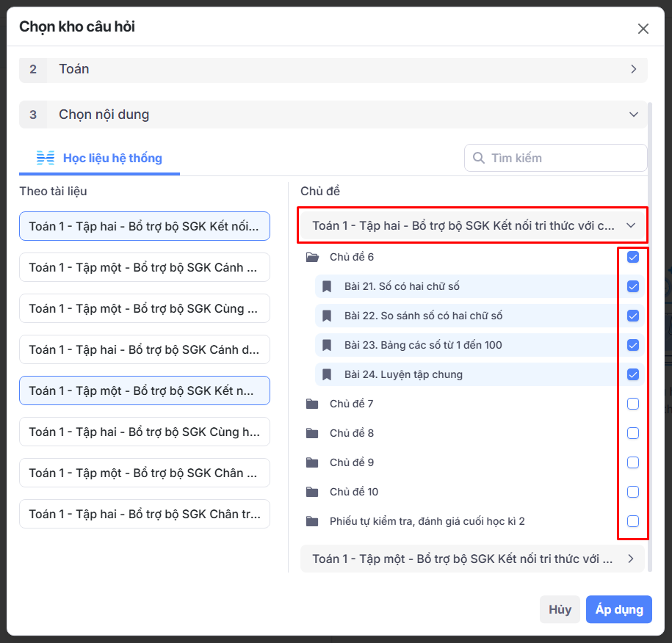
Task: Uncheck the Chủ đề 6 checkbox
Action: click(x=633, y=257)
